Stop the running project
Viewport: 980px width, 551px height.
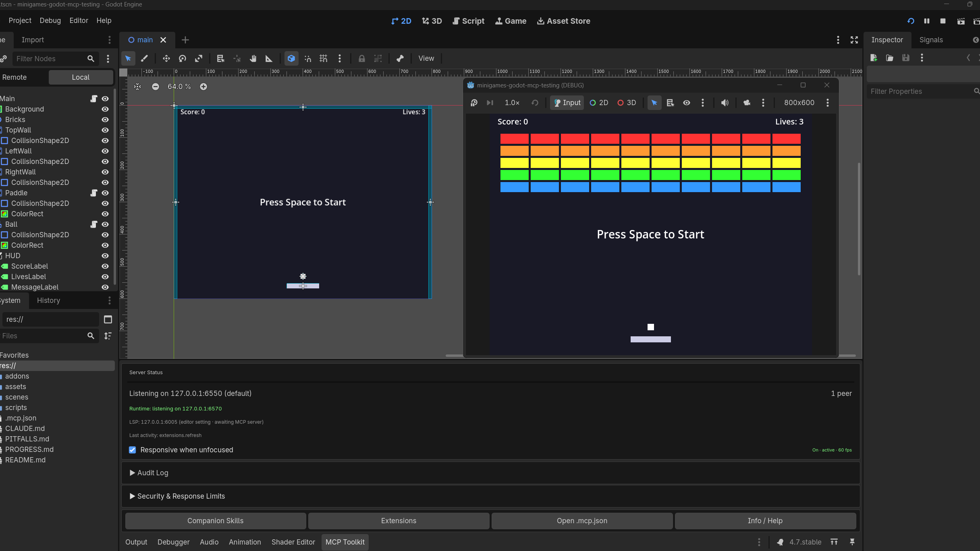click(x=943, y=21)
